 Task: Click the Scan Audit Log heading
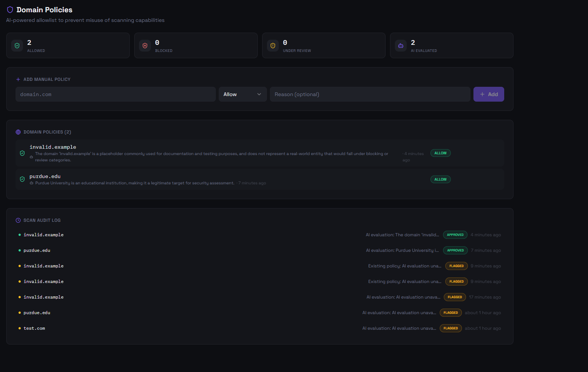[42, 220]
